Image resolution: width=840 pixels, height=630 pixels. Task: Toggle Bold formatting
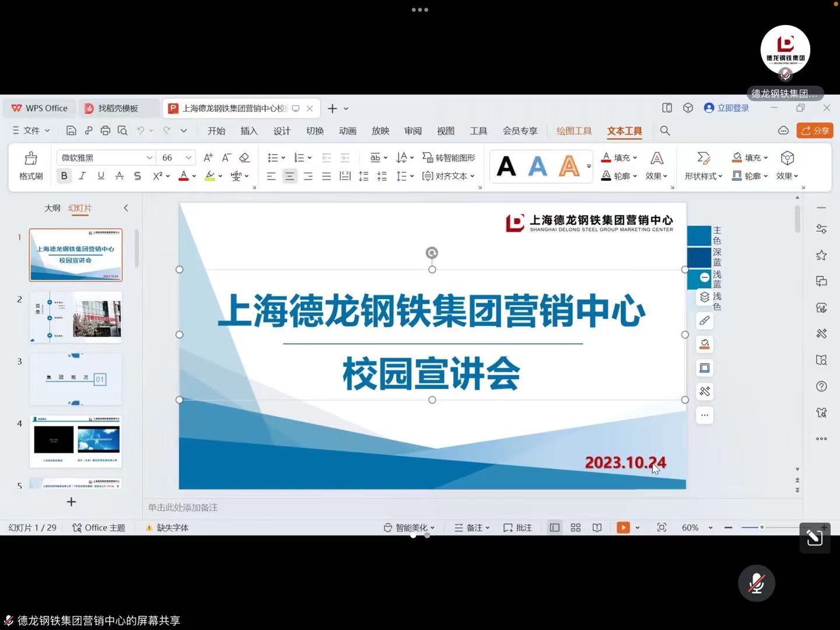(64, 176)
